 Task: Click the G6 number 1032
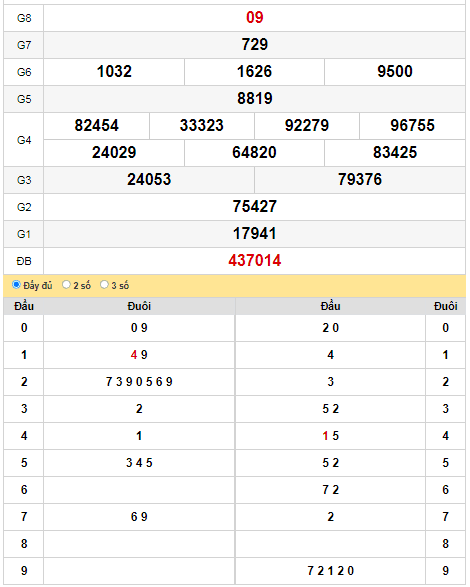pyautogui.click(x=114, y=72)
